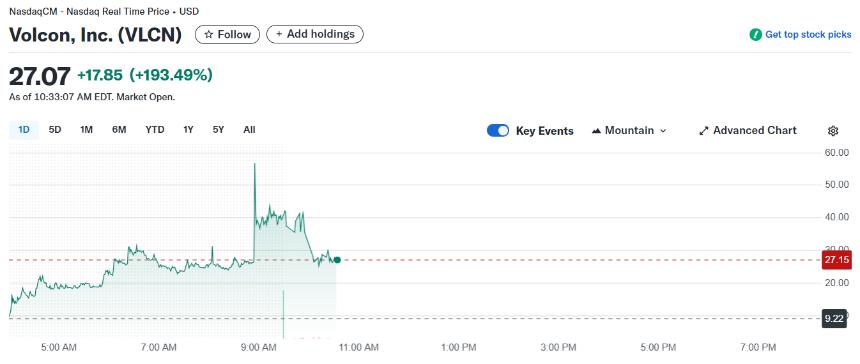Click the +17.85 change value
The width and height of the screenshot is (860, 364).
(101, 76)
